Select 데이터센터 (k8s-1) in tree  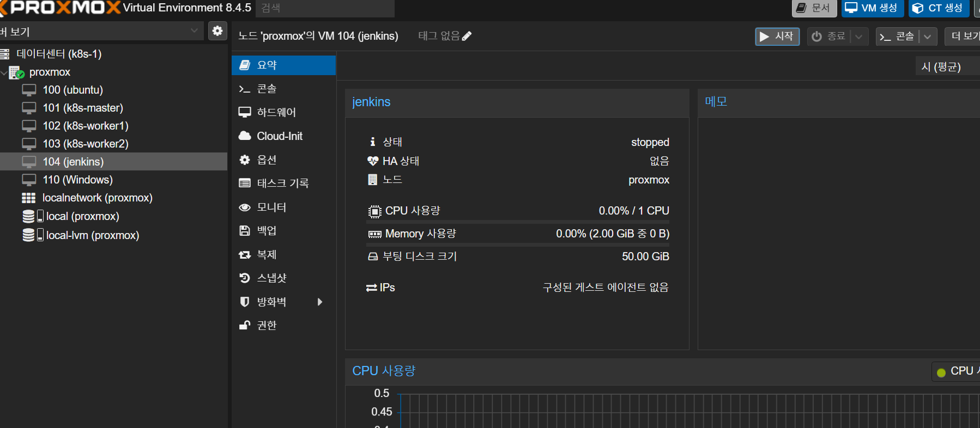point(59,54)
